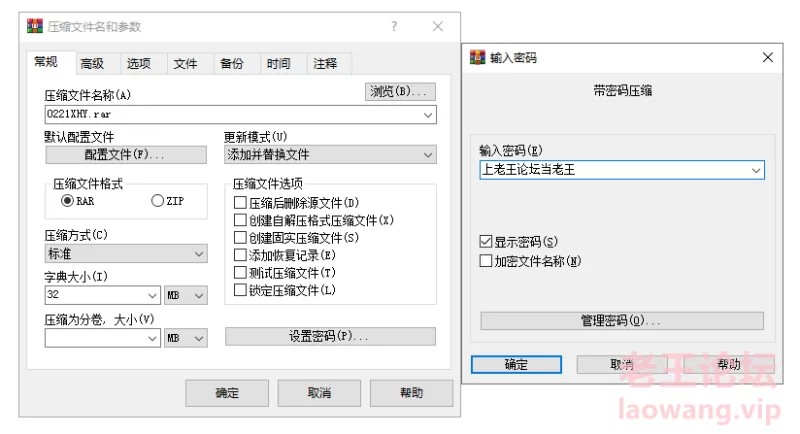This screenshot has height=434, width=800.
Task: Switch to the 高级 tab
Action: [92, 64]
